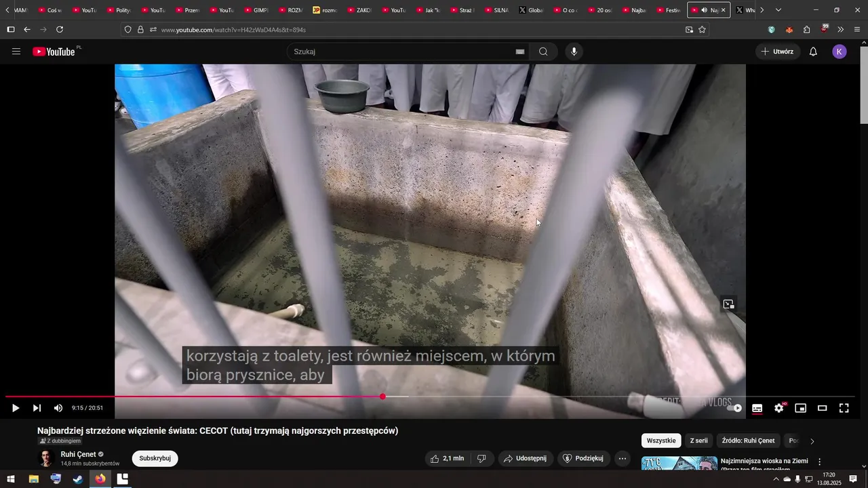Click Utwórz create button

point(777,52)
